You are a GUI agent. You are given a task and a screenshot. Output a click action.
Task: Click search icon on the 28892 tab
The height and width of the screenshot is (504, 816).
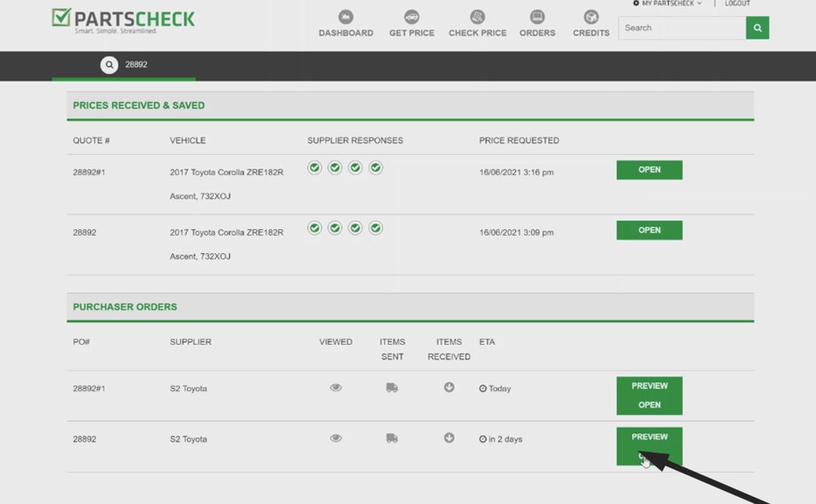click(109, 65)
